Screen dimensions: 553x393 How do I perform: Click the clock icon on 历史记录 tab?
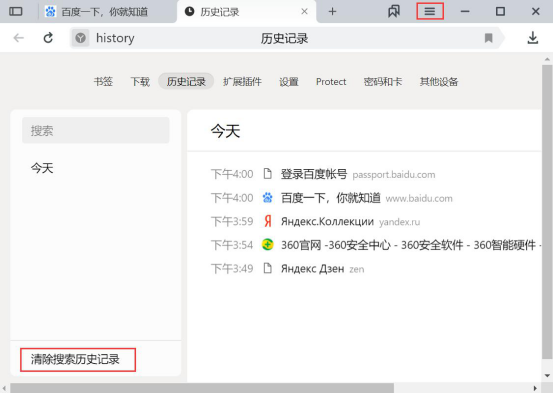coord(189,12)
